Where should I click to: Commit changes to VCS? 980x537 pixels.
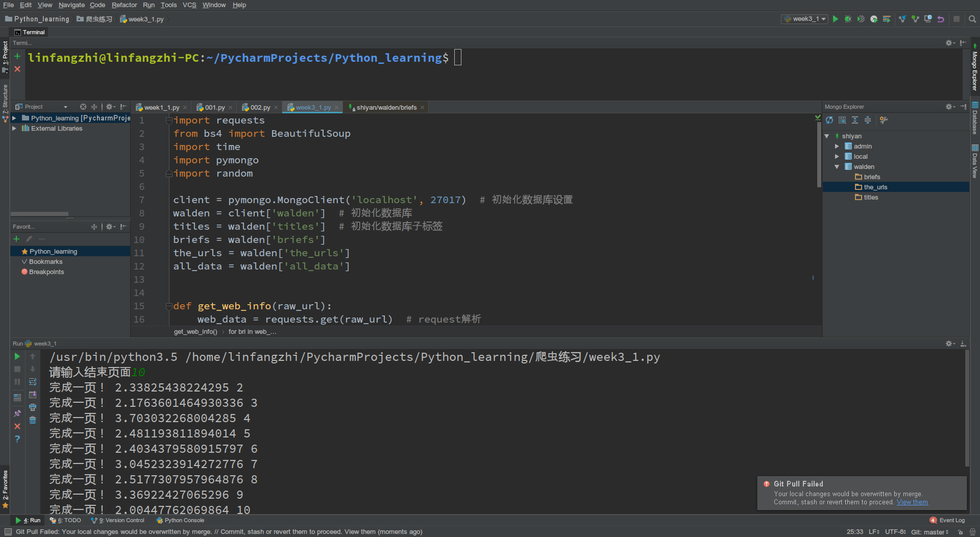tap(915, 19)
